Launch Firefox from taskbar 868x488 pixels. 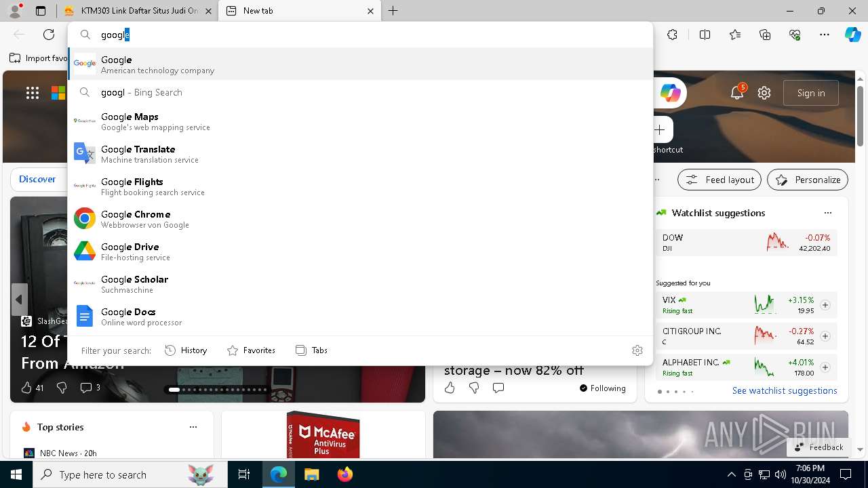coord(345,474)
